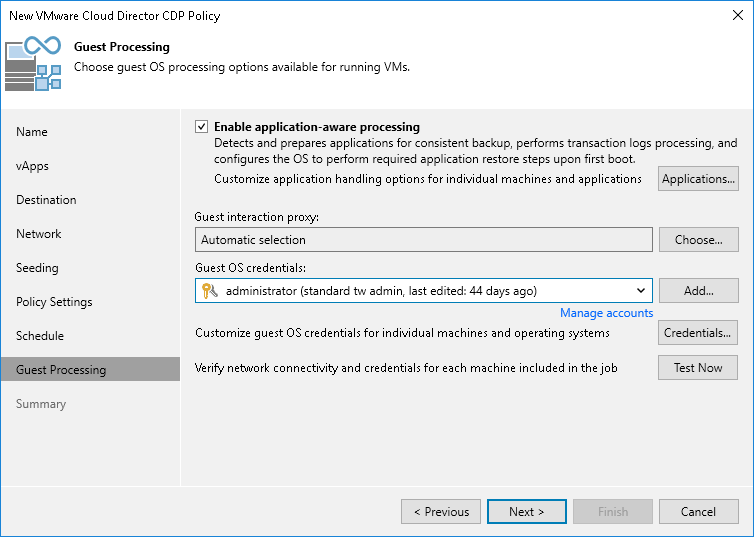The width and height of the screenshot is (754, 537).
Task: Click Add... to add credentials
Action: 699,290
